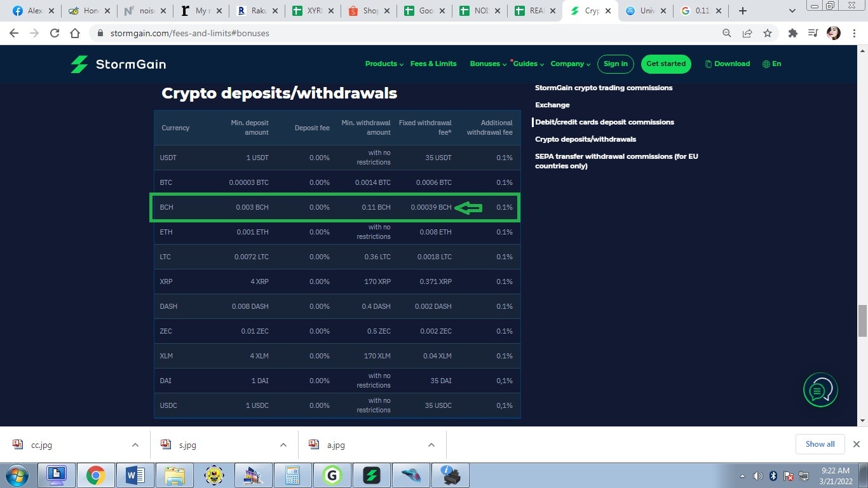Go to Debit/credit cards deposit commissions
This screenshot has height=488, width=868.
click(604, 122)
